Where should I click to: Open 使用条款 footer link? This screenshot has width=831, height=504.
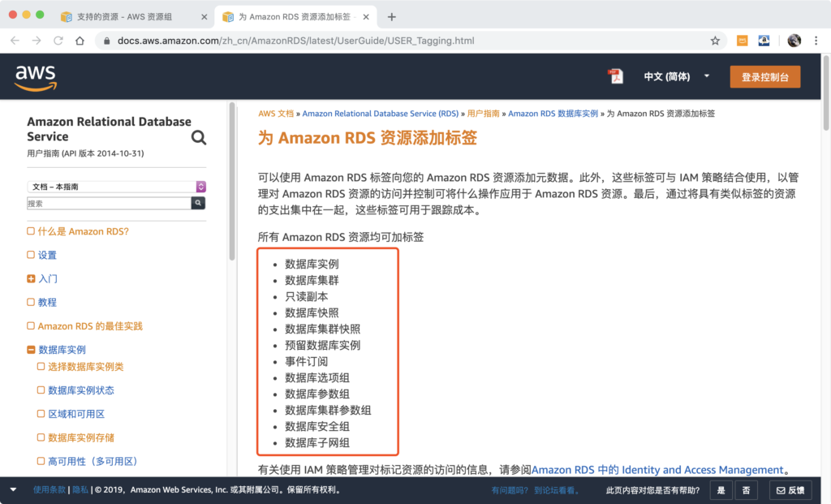coord(50,489)
